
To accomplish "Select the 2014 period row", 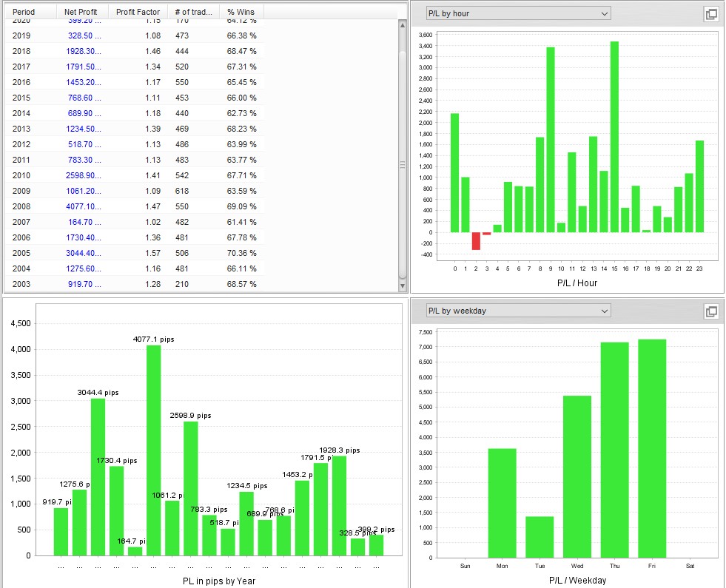I will (x=134, y=113).
